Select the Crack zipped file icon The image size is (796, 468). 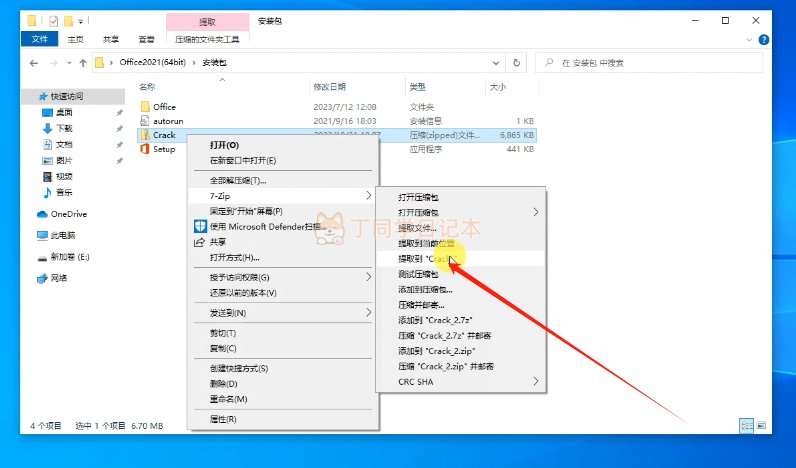coord(145,135)
